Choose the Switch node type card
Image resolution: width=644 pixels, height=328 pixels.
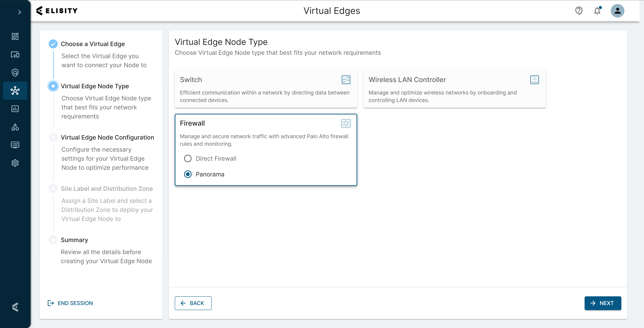click(266, 89)
